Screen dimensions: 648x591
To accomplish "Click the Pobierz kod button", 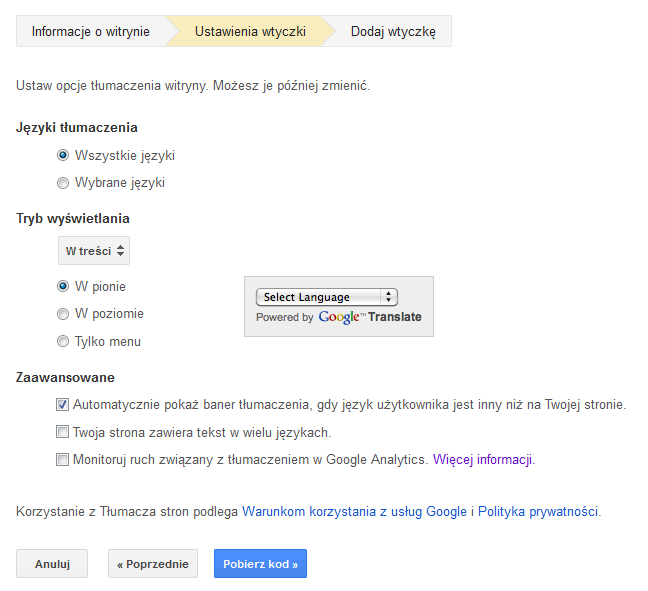I will click(260, 564).
